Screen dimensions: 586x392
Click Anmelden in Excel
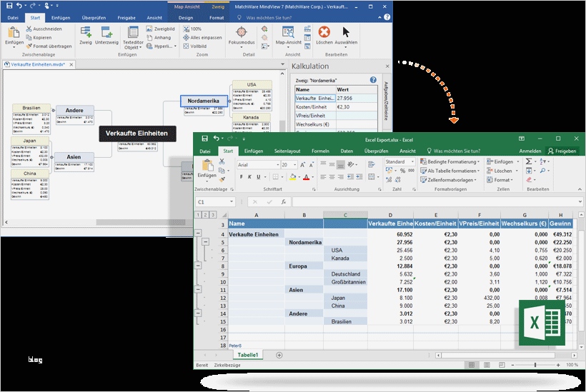(530, 151)
